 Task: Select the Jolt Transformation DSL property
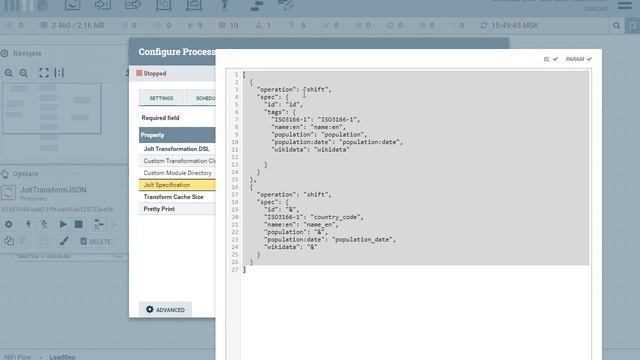[x=177, y=149]
